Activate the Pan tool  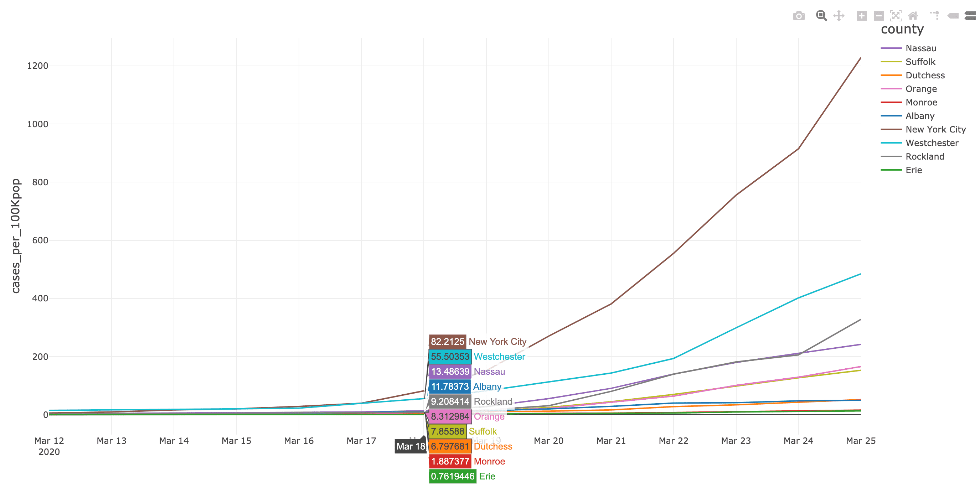tap(839, 16)
